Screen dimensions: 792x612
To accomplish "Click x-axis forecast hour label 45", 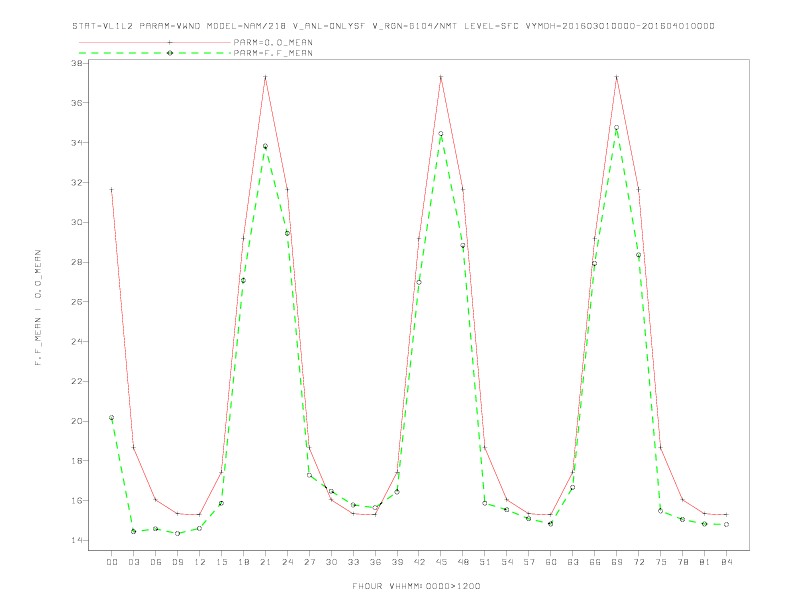I will [x=441, y=562].
